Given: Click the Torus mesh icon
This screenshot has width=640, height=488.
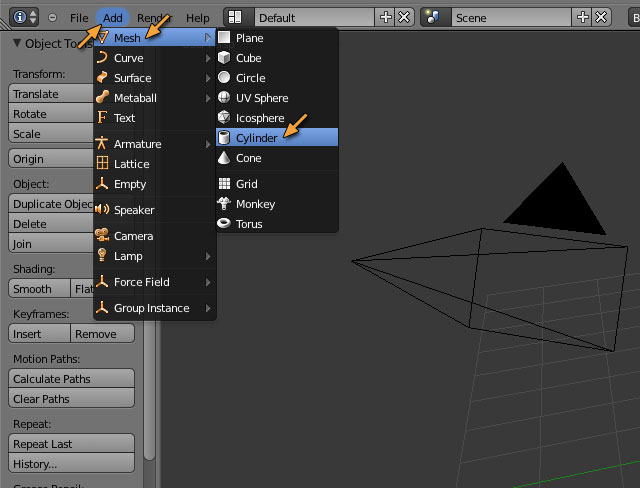Looking at the screenshot, I should click(x=225, y=224).
